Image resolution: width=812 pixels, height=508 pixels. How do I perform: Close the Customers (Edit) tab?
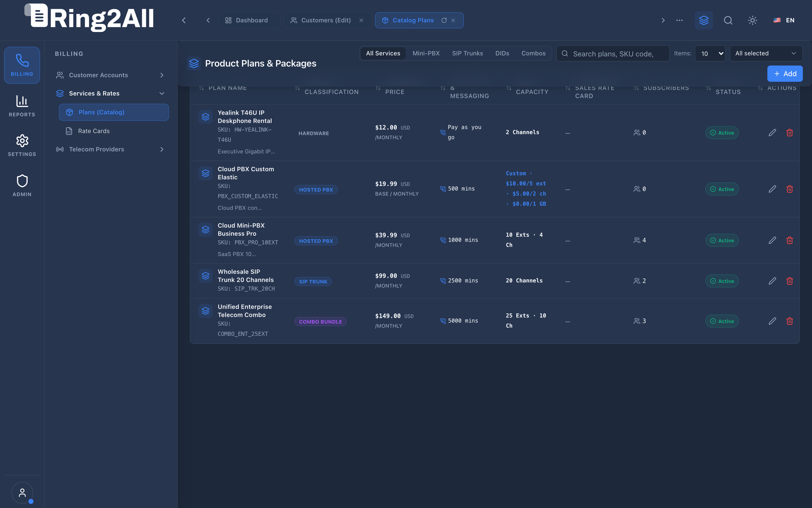[x=361, y=20]
